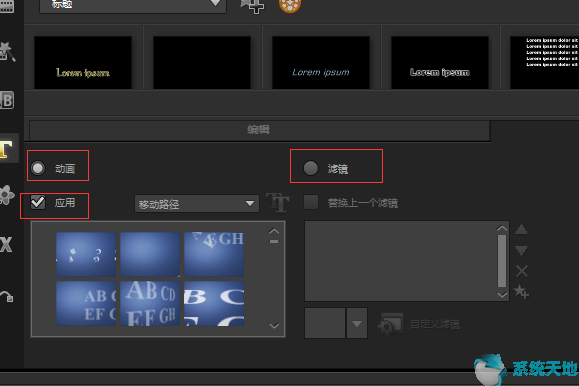Click the filter preset preview box
This screenshot has height=386, width=579.
tap(325, 323)
